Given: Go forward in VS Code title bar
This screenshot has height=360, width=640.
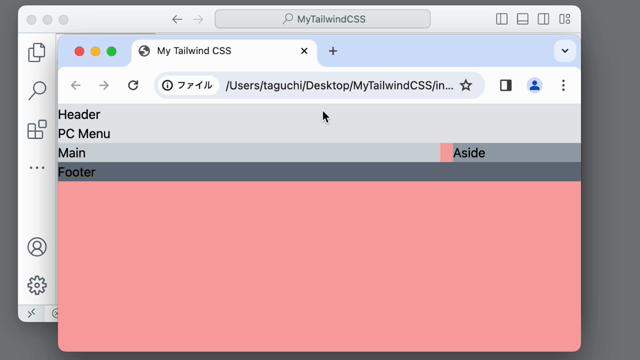Looking at the screenshot, I should point(198,19).
